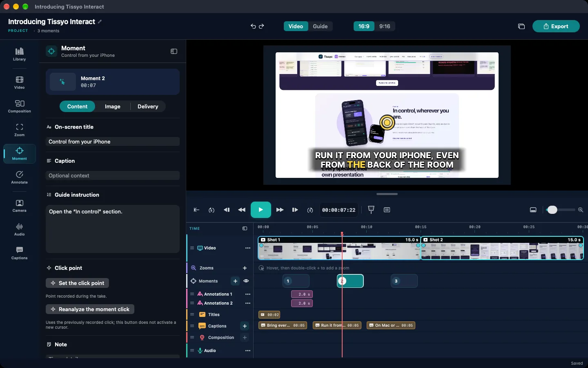The image size is (588, 368).
Task: Step forward one frame
Action: pyautogui.click(x=295, y=210)
